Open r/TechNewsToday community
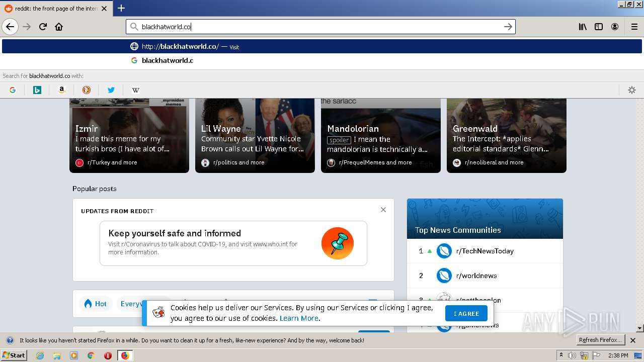Screen dimensions: 644x362 pos(485,251)
